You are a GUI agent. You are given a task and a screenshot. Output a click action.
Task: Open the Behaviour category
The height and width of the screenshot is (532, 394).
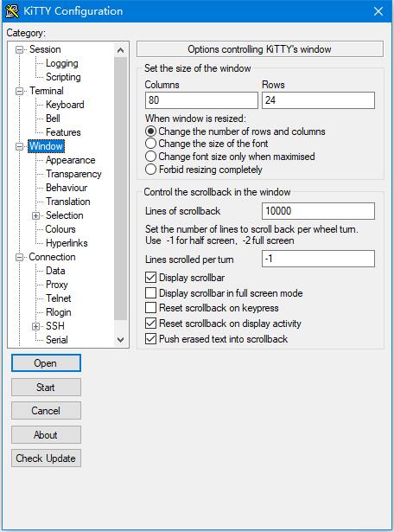pyautogui.click(x=67, y=188)
